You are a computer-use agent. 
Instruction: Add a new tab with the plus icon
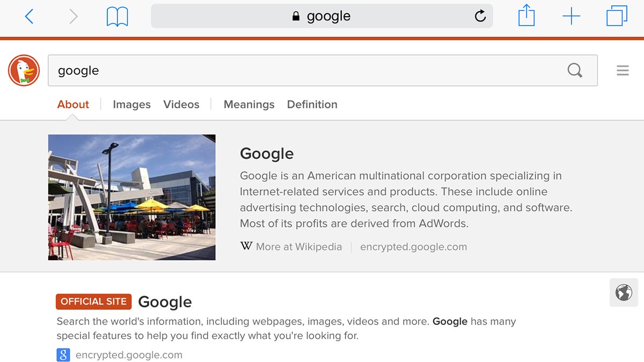point(572,17)
